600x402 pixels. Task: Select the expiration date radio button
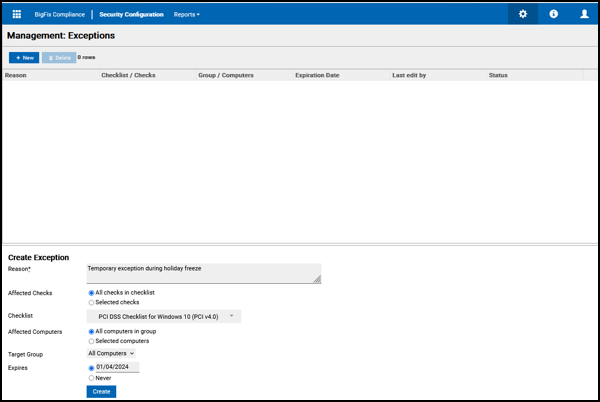pyautogui.click(x=91, y=368)
